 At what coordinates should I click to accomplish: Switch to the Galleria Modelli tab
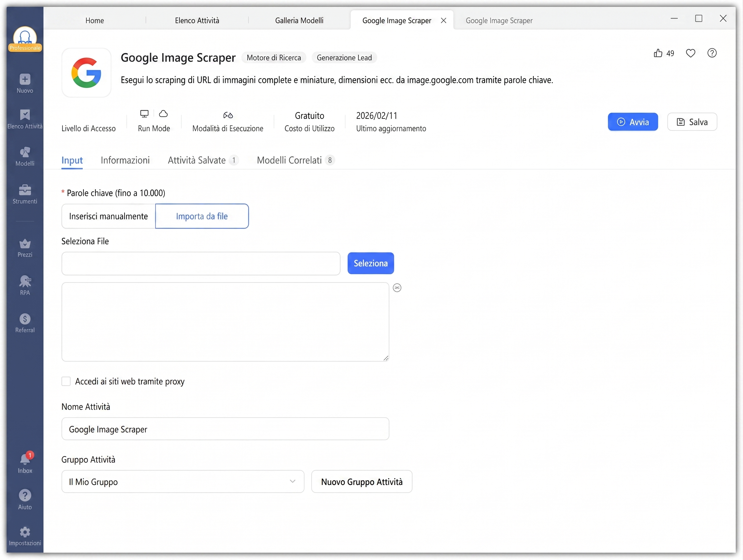tap(299, 21)
